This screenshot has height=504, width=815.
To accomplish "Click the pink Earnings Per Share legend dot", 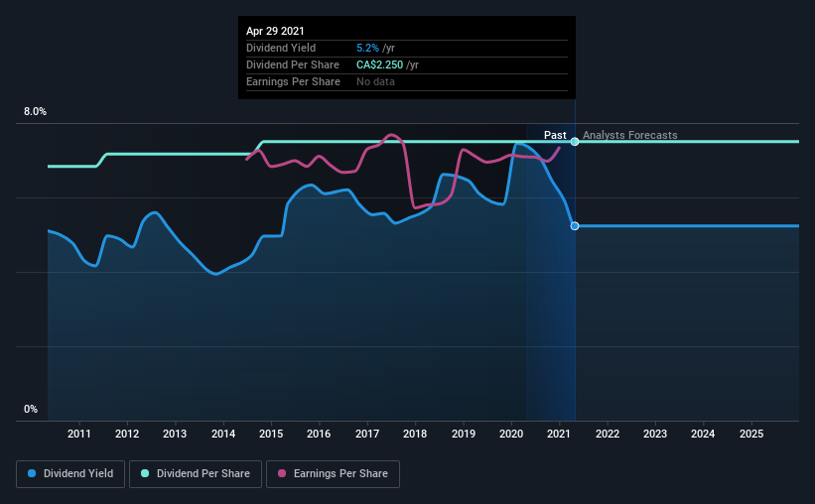I will point(282,473).
